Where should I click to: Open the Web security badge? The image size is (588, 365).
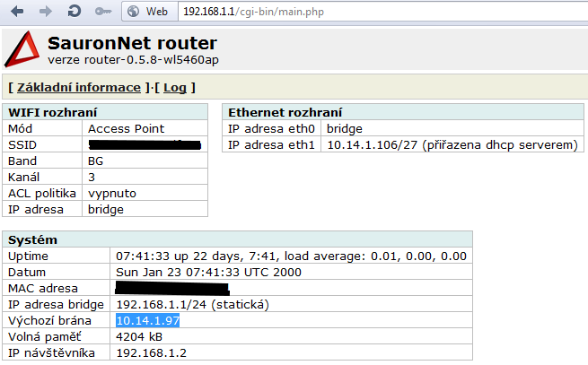148,12
